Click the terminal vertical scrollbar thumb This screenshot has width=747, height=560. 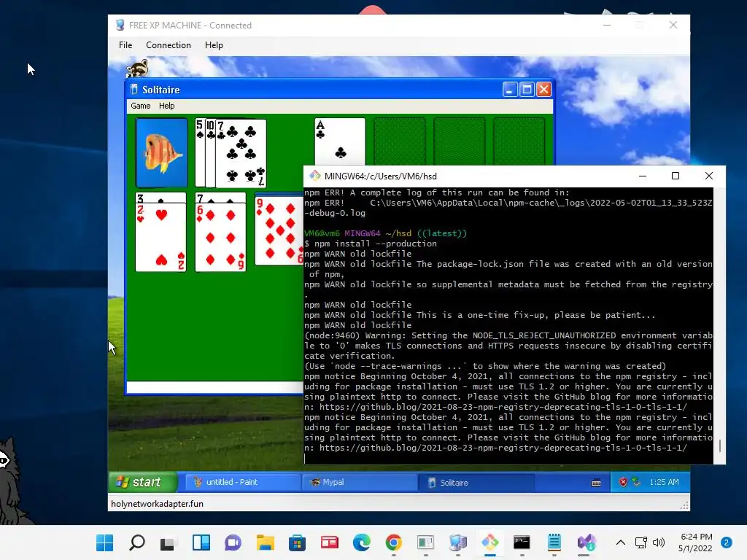tap(719, 446)
